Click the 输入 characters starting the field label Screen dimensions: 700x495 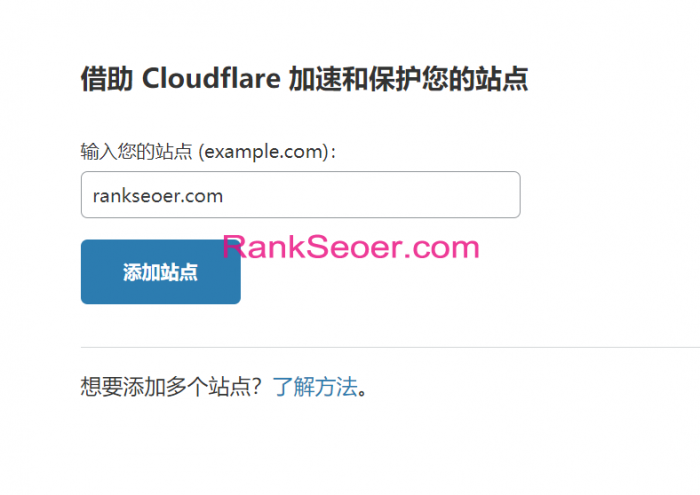(x=99, y=152)
